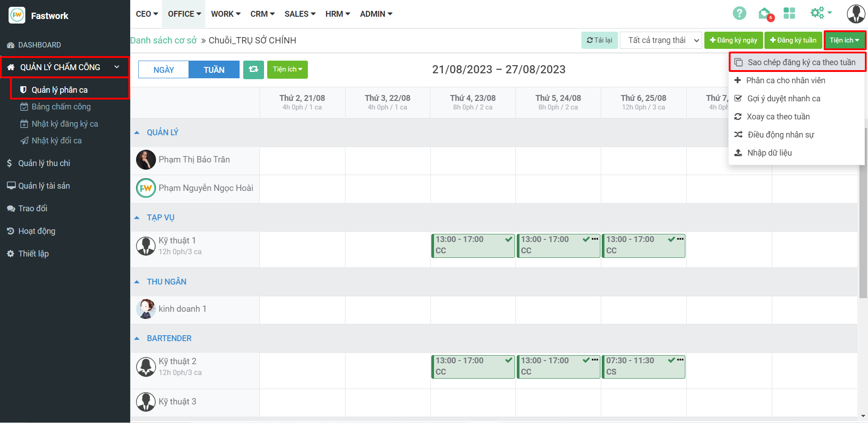Switch to NGÀY view
Viewport: 868px width, 423px height.
tap(164, 70)
